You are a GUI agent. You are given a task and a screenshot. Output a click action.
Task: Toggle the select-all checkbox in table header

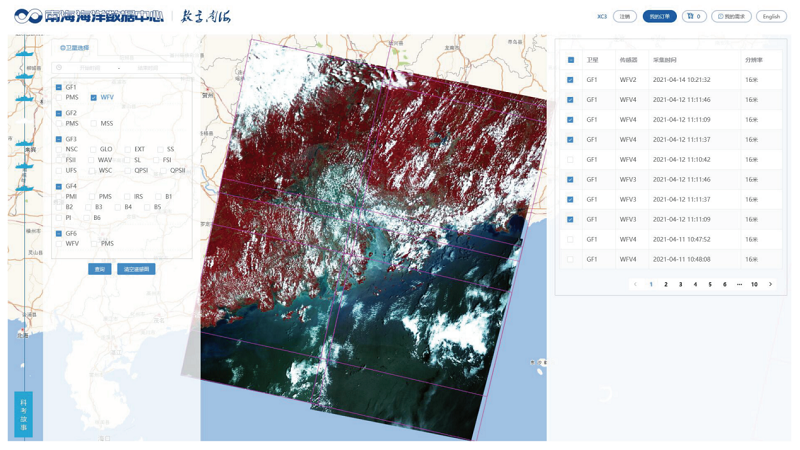pyautogui.click(x=571, y=60)
